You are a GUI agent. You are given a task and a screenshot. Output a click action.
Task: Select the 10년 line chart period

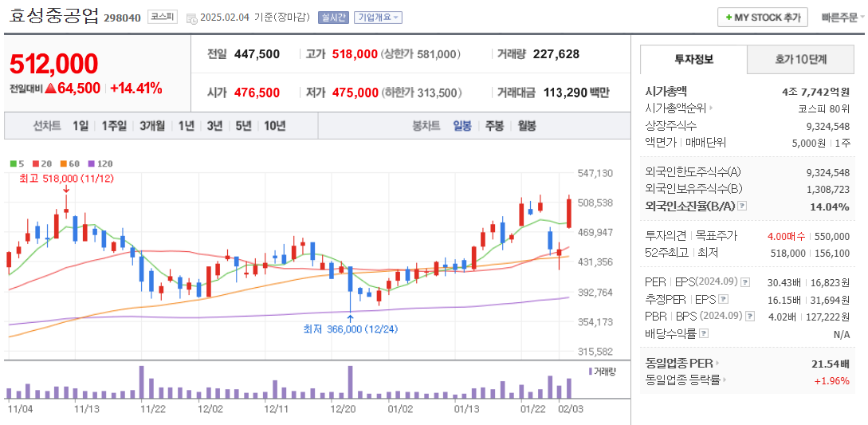pyautogui.click(x=274, y=126)
